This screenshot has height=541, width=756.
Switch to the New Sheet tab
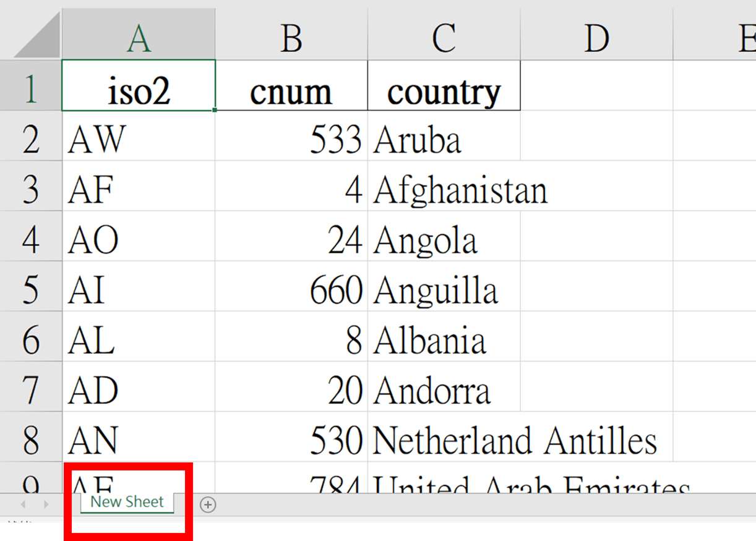coord(126,502)
